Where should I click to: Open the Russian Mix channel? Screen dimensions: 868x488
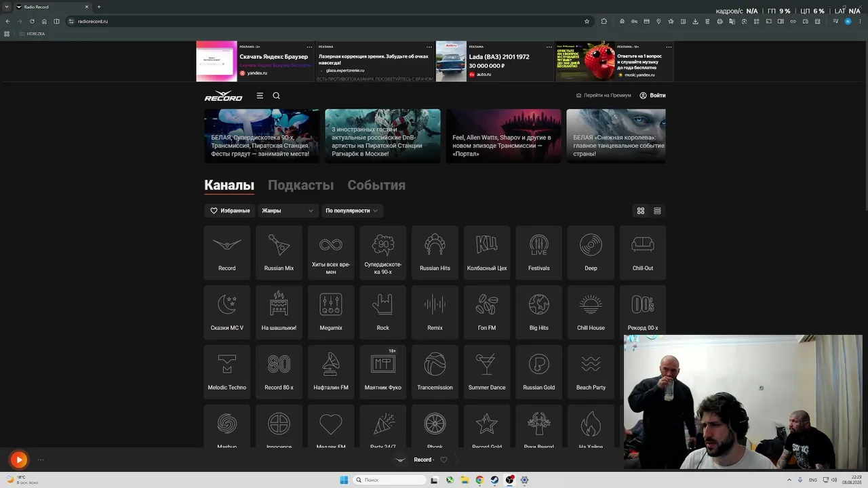click(x=279, y=253)
